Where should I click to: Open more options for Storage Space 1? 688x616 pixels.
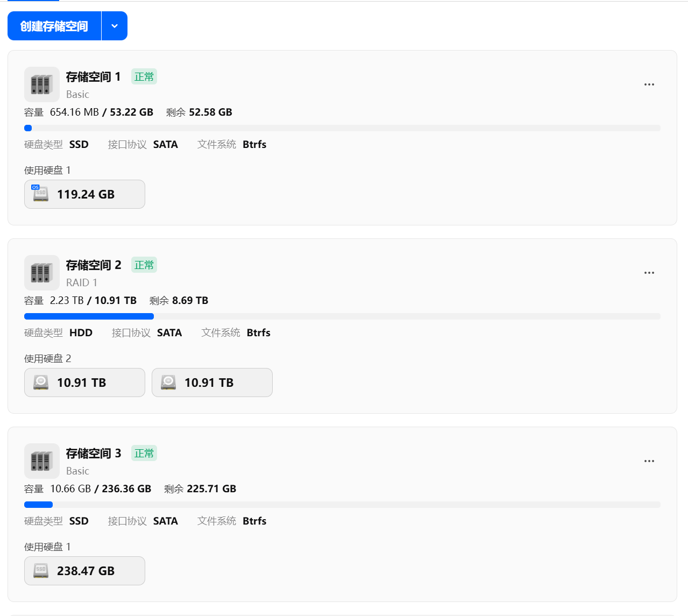click(x=649, y=84)
